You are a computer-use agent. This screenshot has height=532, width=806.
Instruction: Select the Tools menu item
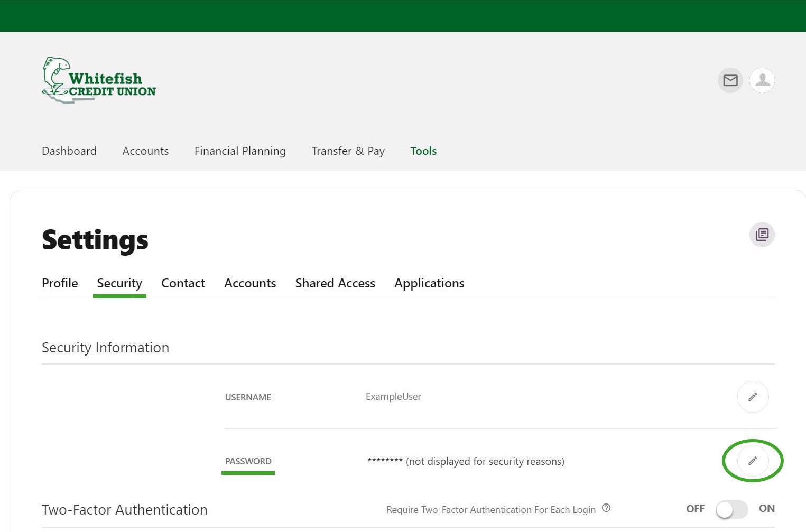[x=423, y=151]
